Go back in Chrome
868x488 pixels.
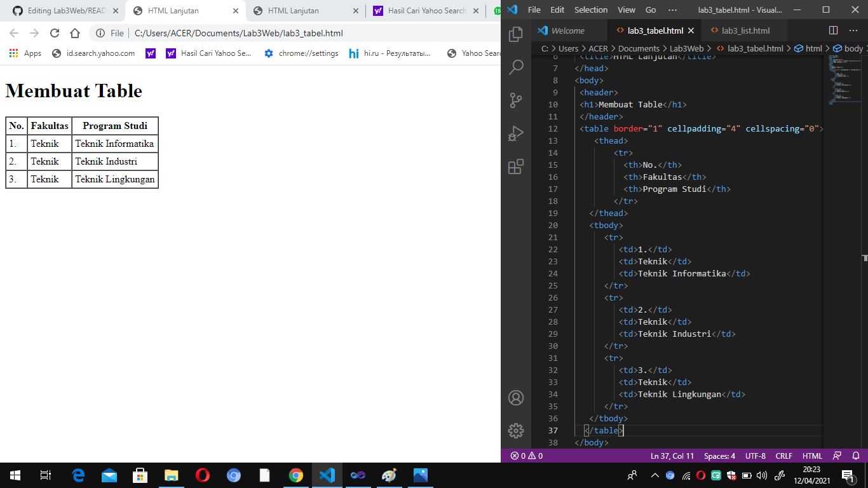click(x=14, y=33)
